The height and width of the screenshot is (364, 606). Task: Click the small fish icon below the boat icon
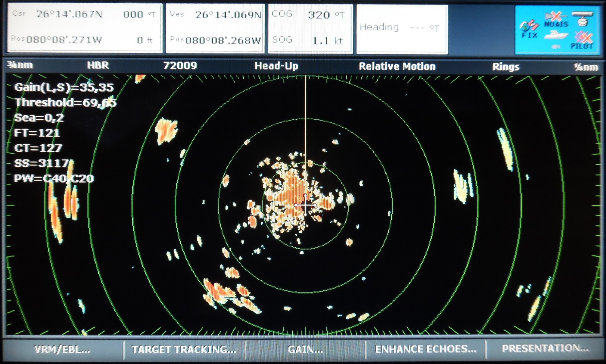(555, 47)
